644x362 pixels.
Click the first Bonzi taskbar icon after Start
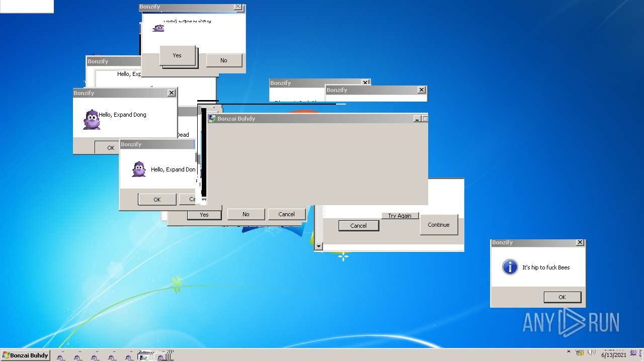(61, 356)
